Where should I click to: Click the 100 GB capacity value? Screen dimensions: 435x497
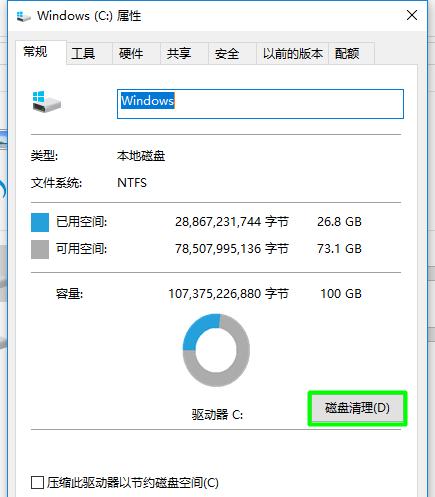(x=341, y=294)
